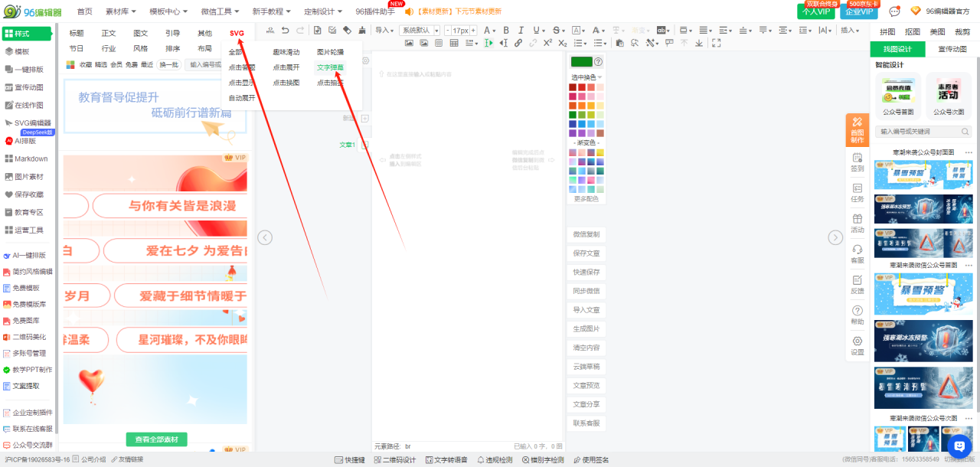The width and height of the screenshot is (980, 467).
Task: Open the superscript tool
Action: pyautogui.click(x=547, y=43)
